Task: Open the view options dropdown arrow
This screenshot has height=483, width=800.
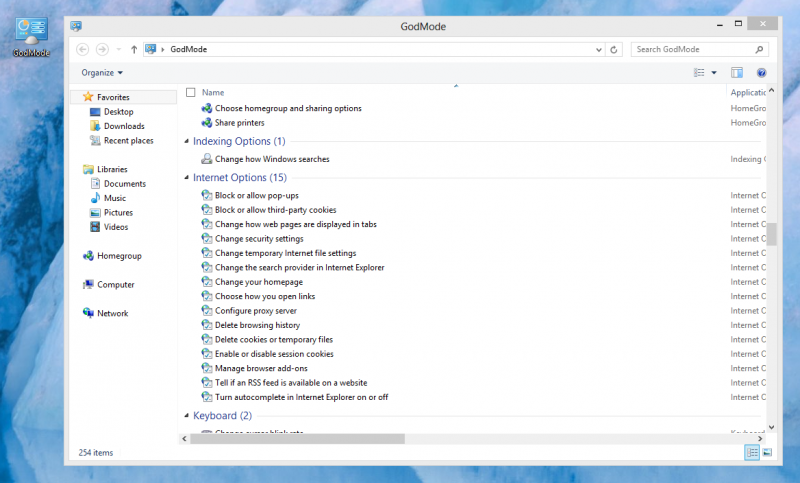Action: 714,73
